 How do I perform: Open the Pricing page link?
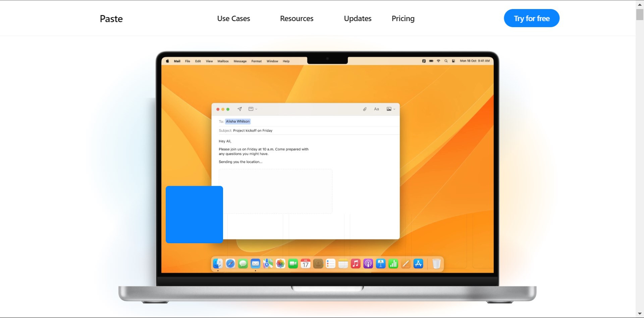pos(403,18)
